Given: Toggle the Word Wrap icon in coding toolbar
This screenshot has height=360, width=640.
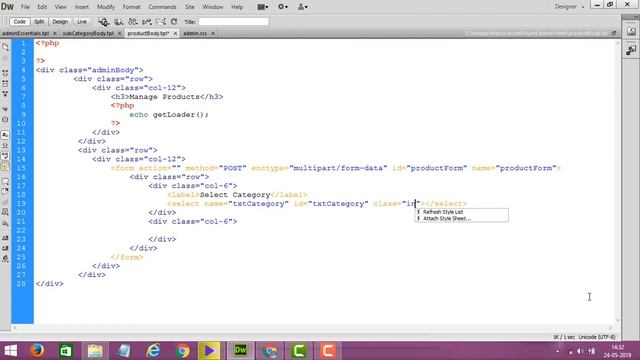Looking at the screenshot, I should click(x=5, y=145).
